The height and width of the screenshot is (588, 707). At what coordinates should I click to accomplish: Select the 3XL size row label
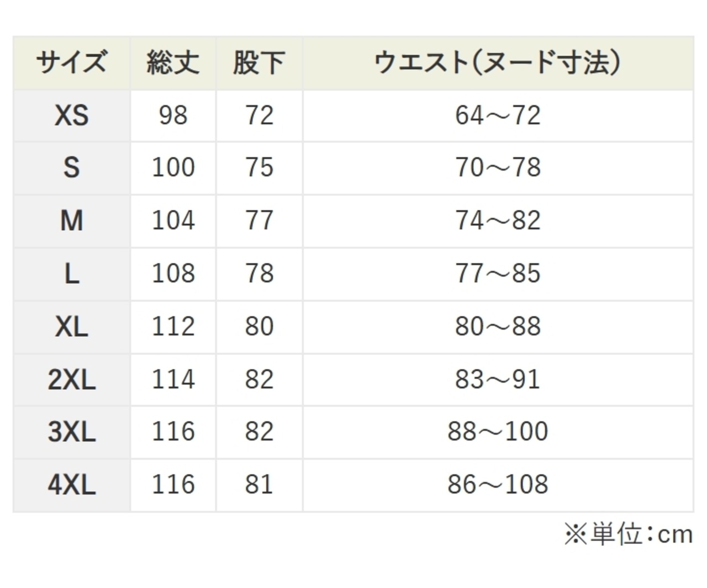pyautogui.click(x=71, y=431)
